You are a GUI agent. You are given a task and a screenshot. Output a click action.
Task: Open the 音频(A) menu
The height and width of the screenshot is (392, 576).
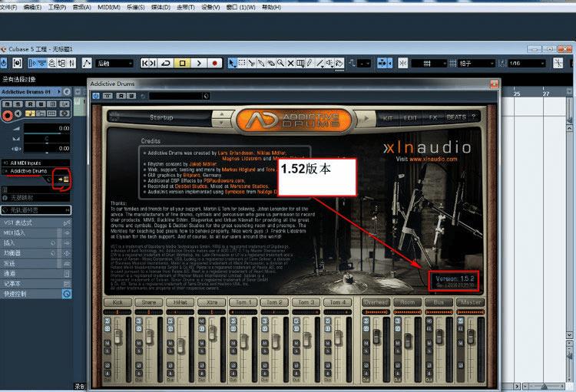[x=82, y=7]
